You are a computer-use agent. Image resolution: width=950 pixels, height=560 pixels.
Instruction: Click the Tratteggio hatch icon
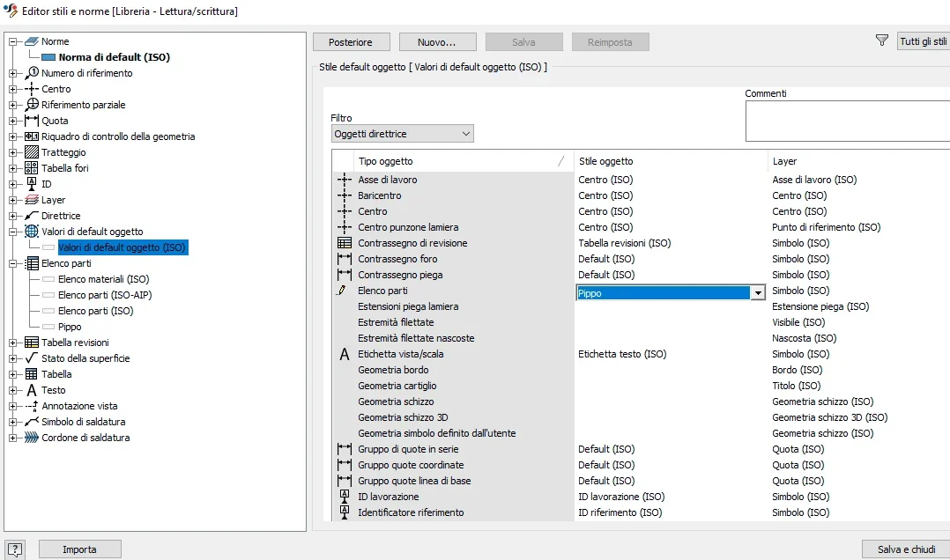click(32, 152)
